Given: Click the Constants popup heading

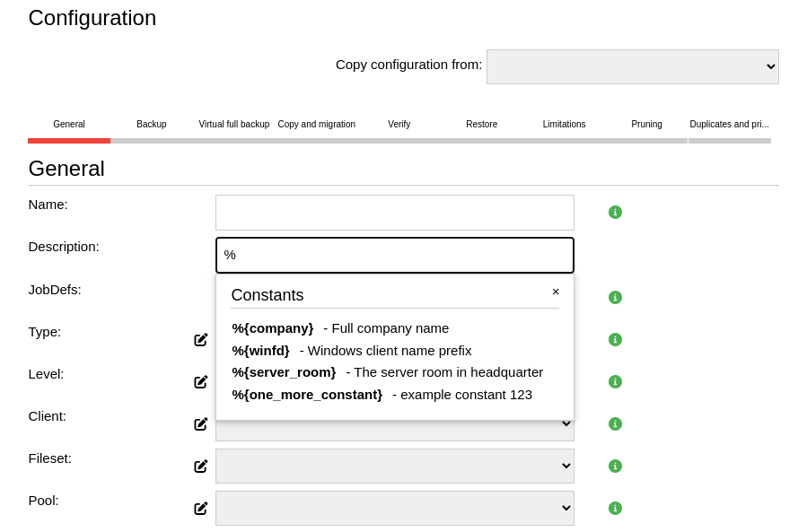Looking at the screenshot, I should [x=268, y=295].
